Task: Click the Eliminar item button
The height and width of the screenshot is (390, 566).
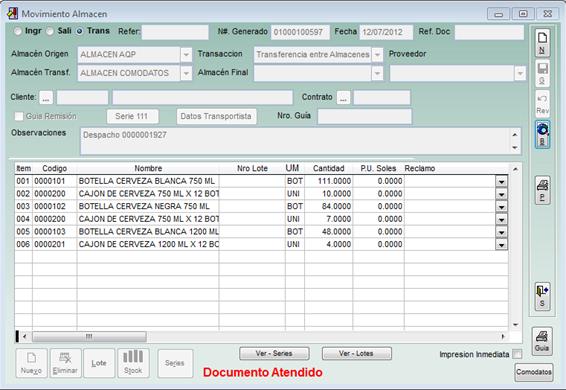Action: pos(65,363)
